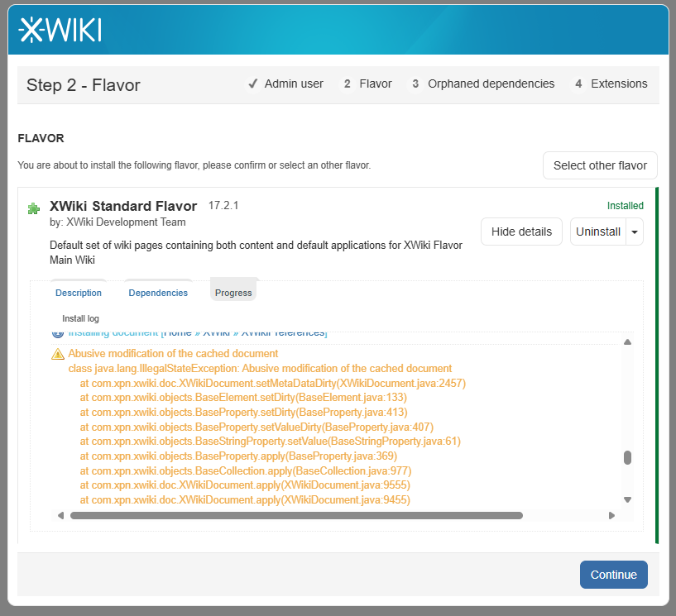The width and height of the screenshot is (676, 616).
Task: Click the setMetaDataDirty stack trace line
Action: (273, 383)
